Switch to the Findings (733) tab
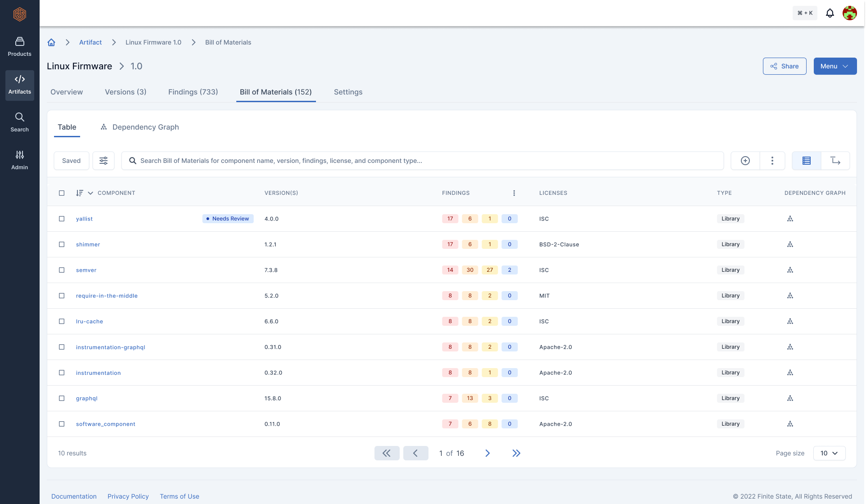The height and width of the screenshot is (504, 866). point(193,92)
